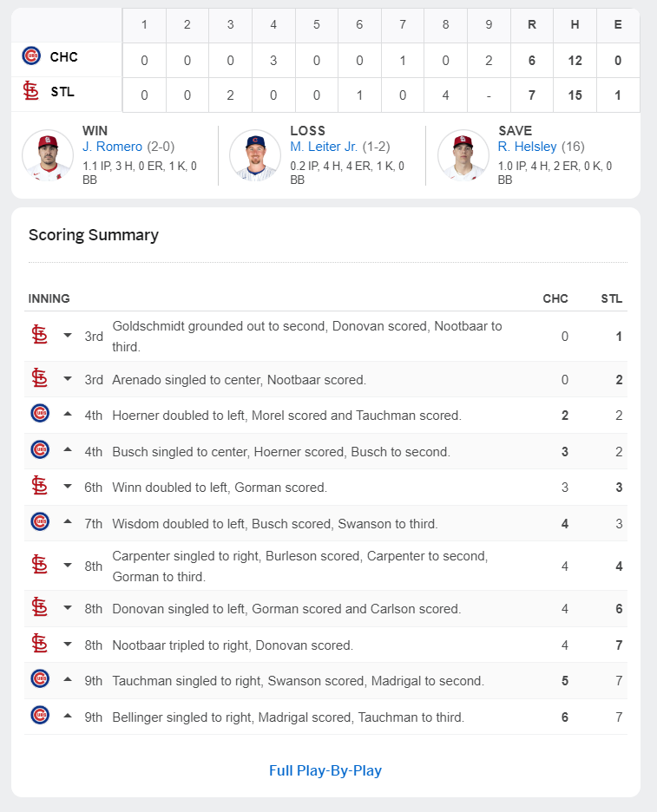Click down arrow on Arenado singled row
Viewport: 657px width, 812px height.
click(68, 378)
